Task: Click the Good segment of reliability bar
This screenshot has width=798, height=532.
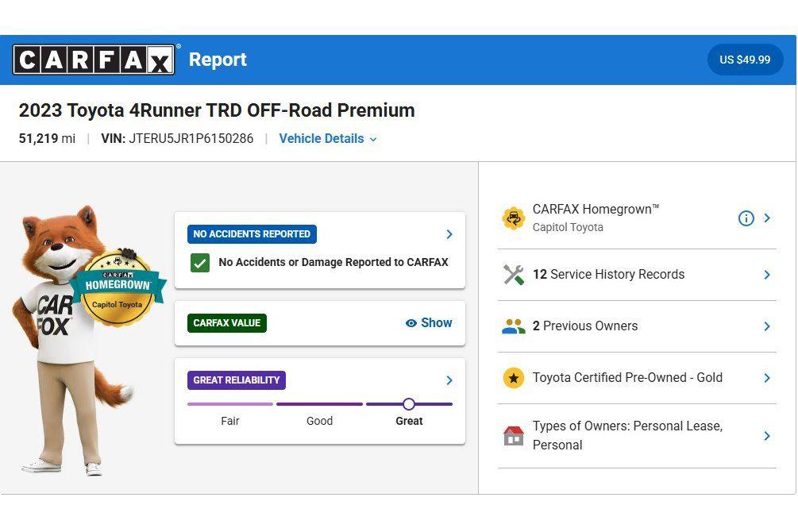Action: [x=320, y=404]
